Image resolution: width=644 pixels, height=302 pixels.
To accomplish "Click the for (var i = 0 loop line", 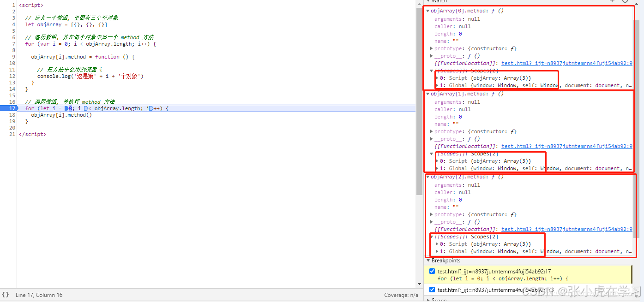I will [x=90, y=44].
